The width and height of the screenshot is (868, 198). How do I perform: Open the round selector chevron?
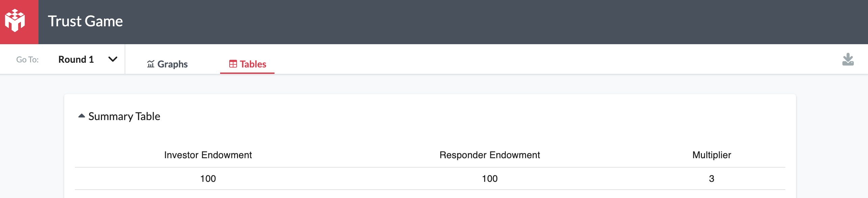113,59
